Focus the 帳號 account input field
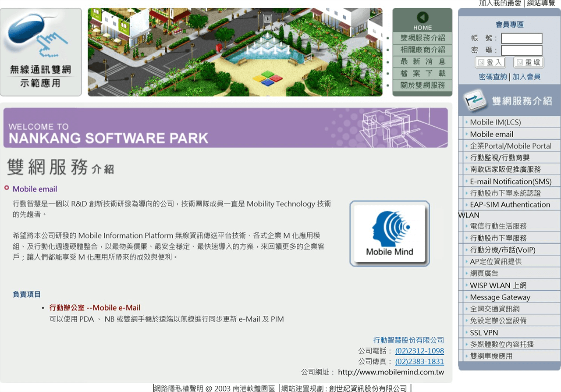The image size is (561, 392). click(522, 39)
